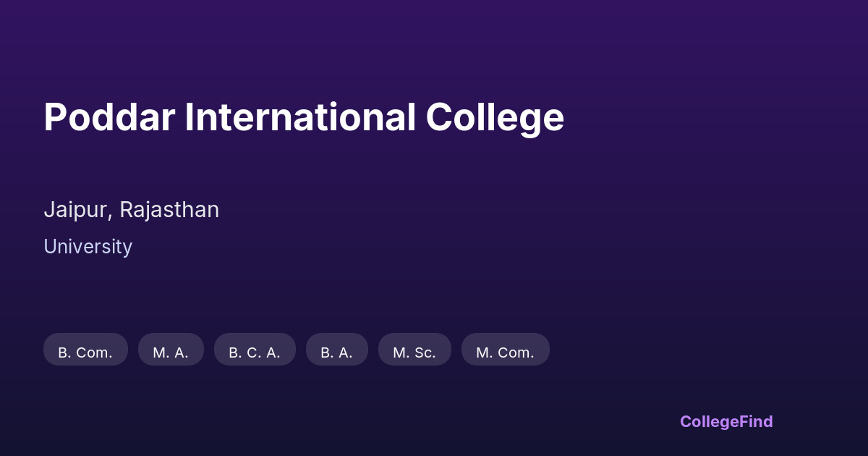
Task: Click the word International in the heading
Action: click(300, 117)
